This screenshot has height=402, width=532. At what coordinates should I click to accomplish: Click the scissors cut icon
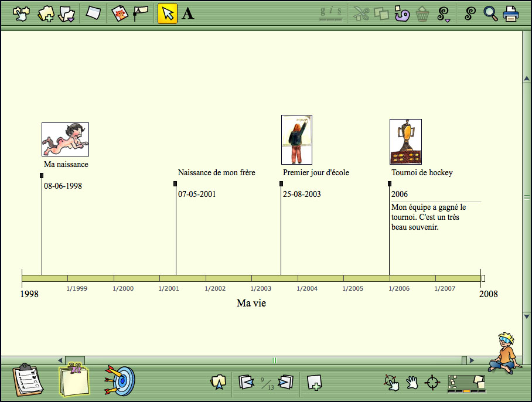tap(361, 14)
